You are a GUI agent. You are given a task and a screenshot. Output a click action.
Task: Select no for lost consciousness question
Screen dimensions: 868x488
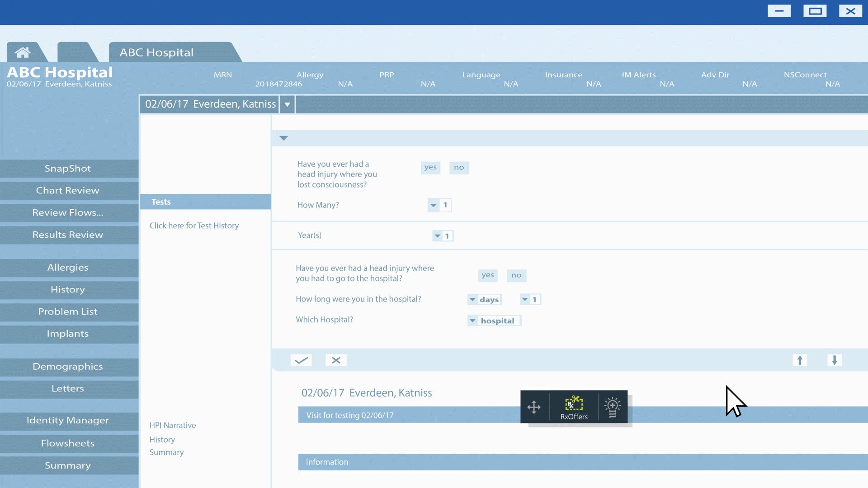(x=459, y=168)
